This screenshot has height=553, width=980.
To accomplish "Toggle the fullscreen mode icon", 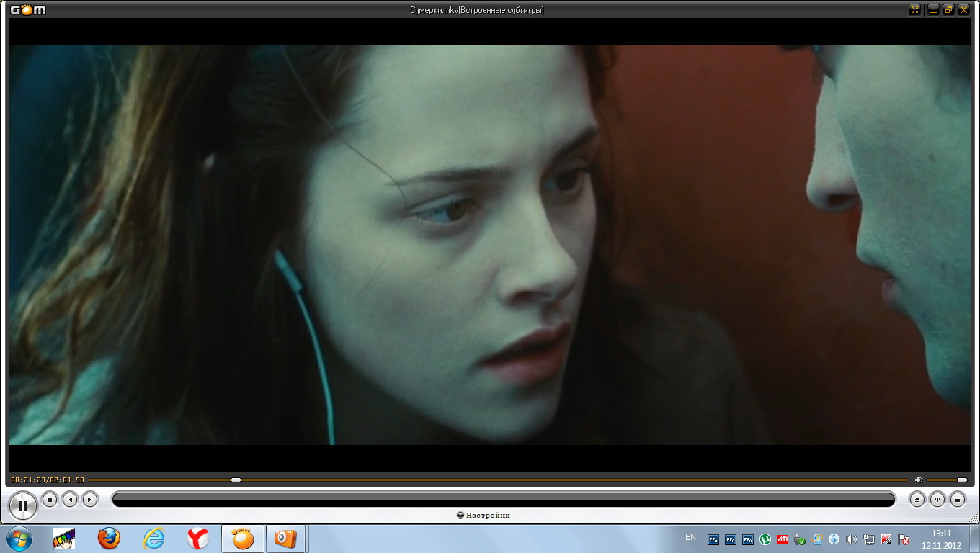I will [x=915, y=9].
